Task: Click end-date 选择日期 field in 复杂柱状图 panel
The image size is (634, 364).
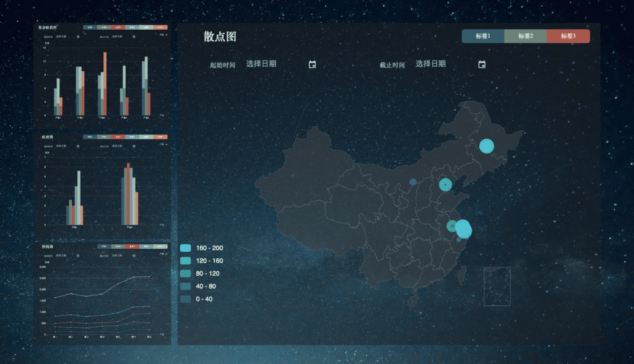Action: pos(117,37)
